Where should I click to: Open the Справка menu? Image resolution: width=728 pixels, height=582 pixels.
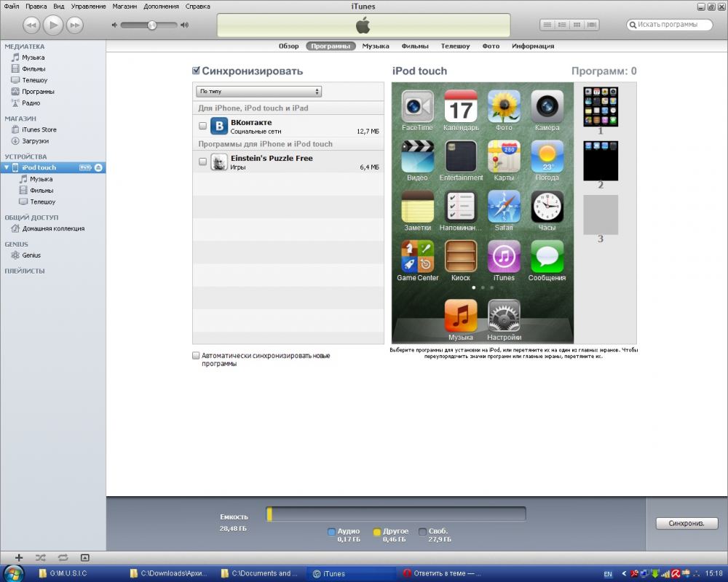[x=197, y=7]
